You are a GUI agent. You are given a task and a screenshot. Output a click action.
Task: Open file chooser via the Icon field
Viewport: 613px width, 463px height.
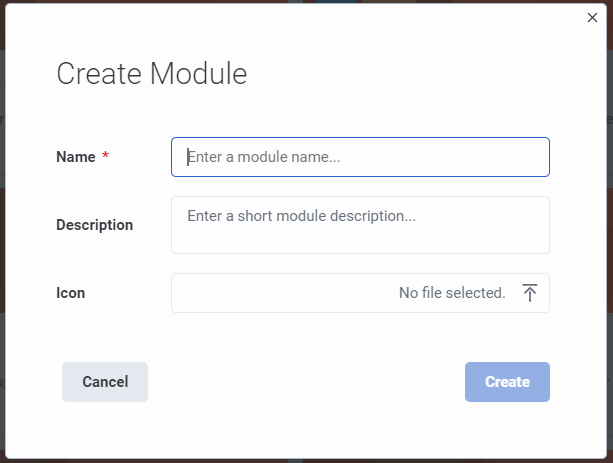pos(360,293)
